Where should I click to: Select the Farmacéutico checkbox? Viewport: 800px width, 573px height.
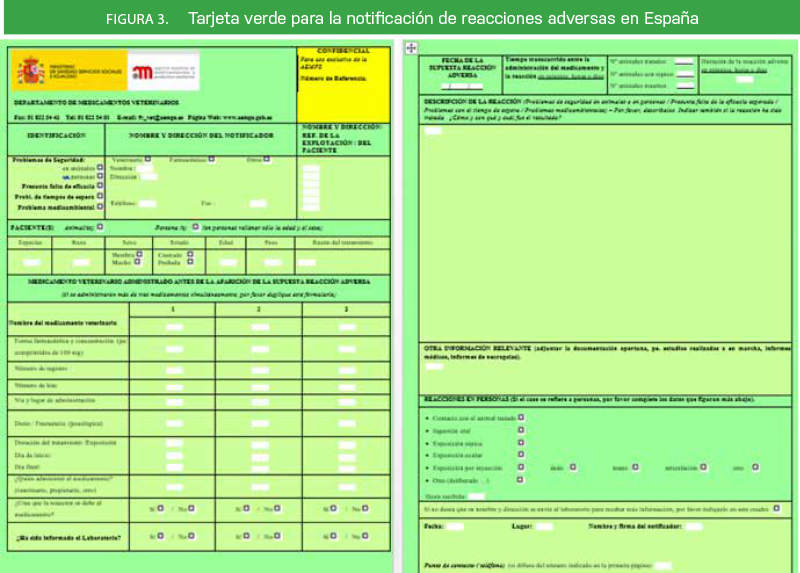click(212, 159)
